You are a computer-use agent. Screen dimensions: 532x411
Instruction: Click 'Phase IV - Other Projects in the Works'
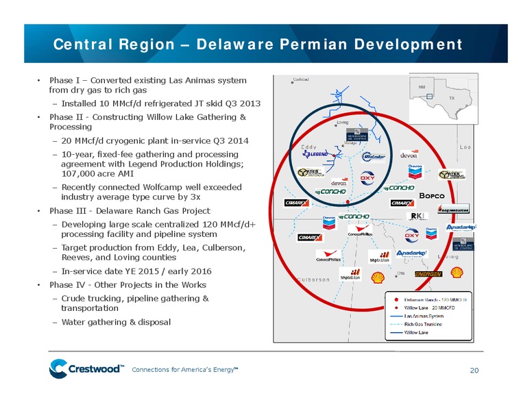pyautogui.click(x=128, y=285)
